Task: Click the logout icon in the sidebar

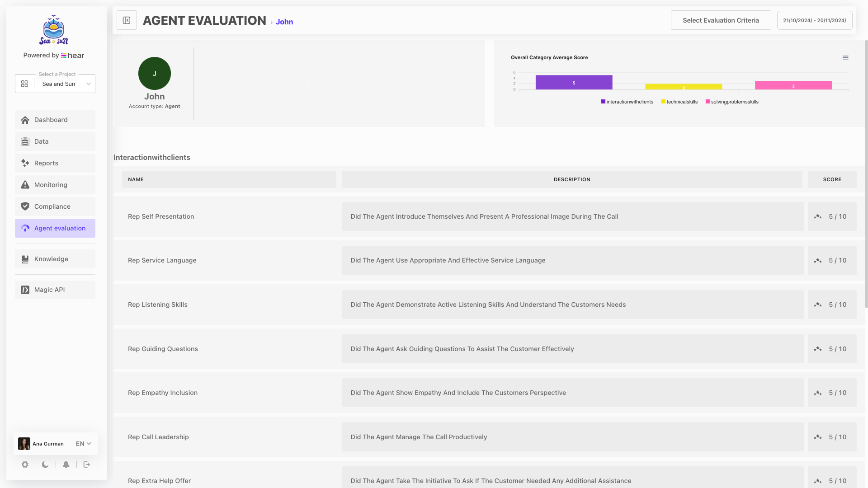Action: tap(87, 465)
